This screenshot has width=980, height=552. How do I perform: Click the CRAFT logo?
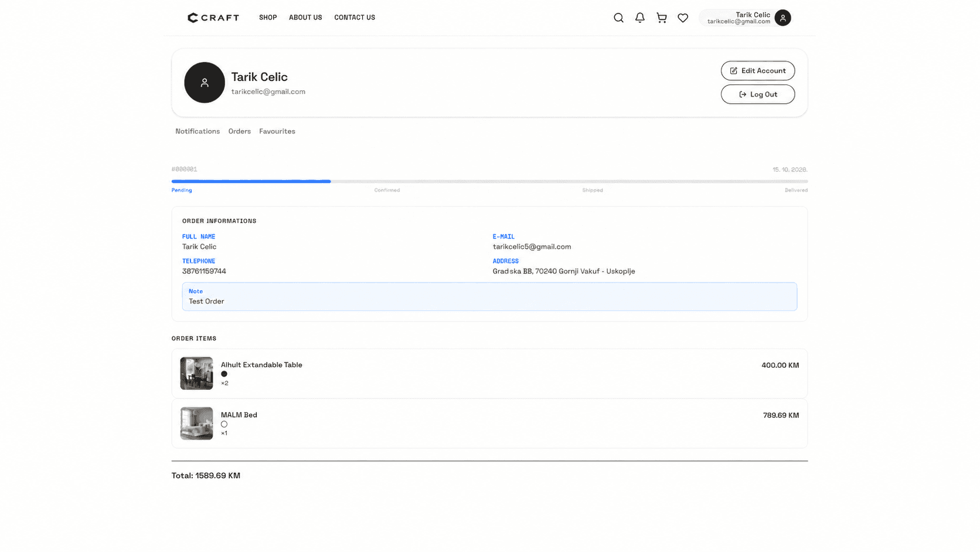[x=213, y=18]
